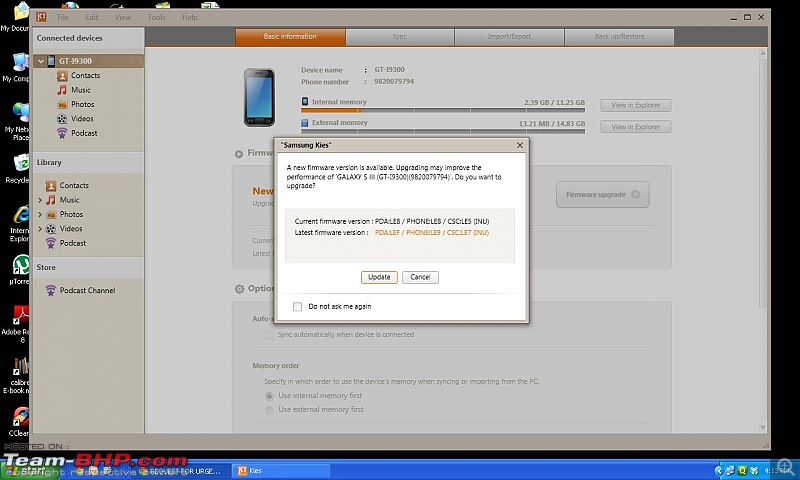Open Library Videos icon

coord(51,229)
